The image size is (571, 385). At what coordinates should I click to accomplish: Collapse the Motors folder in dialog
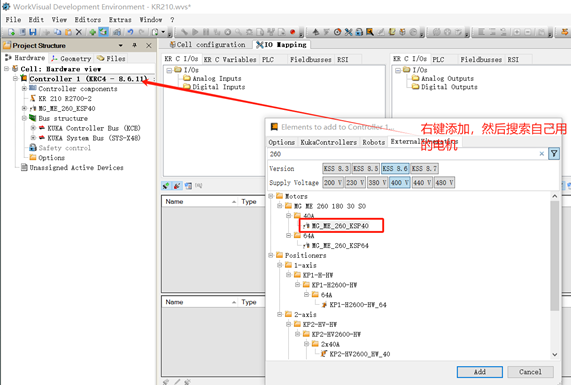pos(271,196)
